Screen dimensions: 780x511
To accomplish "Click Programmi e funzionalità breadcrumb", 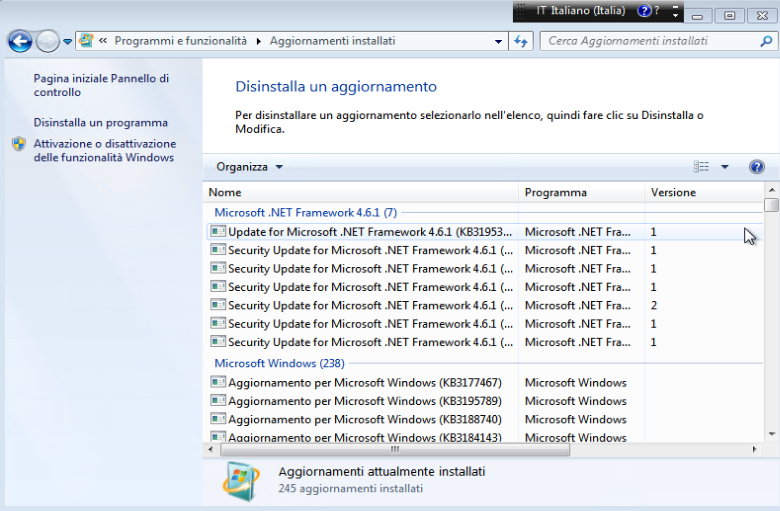I will (181, 41).
